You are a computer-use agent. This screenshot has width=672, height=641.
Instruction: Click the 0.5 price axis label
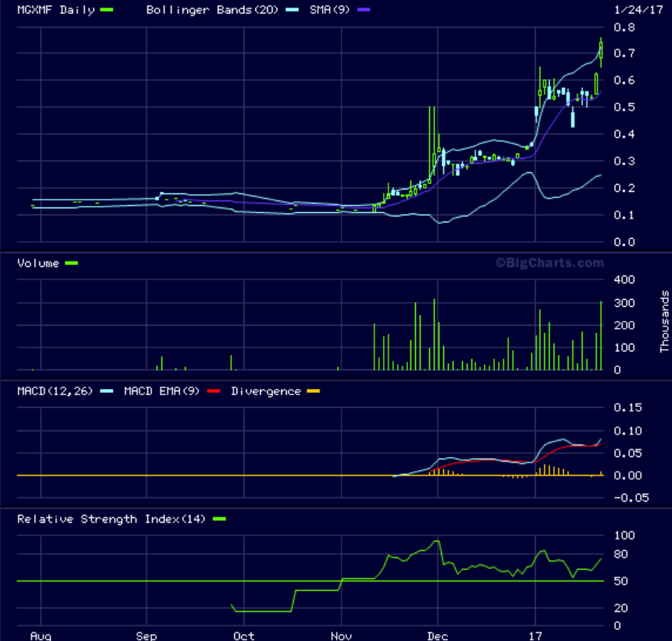point(624,107)
